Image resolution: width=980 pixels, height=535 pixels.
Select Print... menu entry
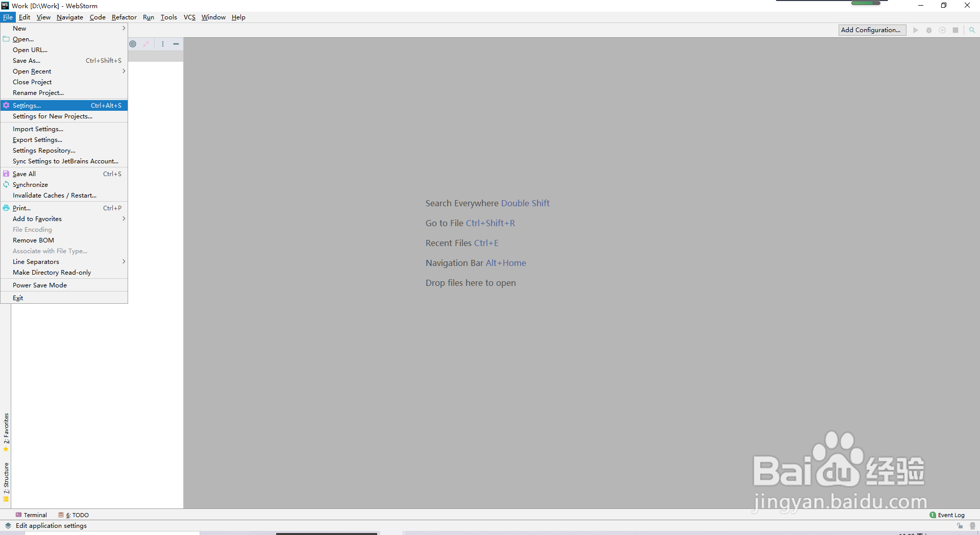[x=64, y=208]
